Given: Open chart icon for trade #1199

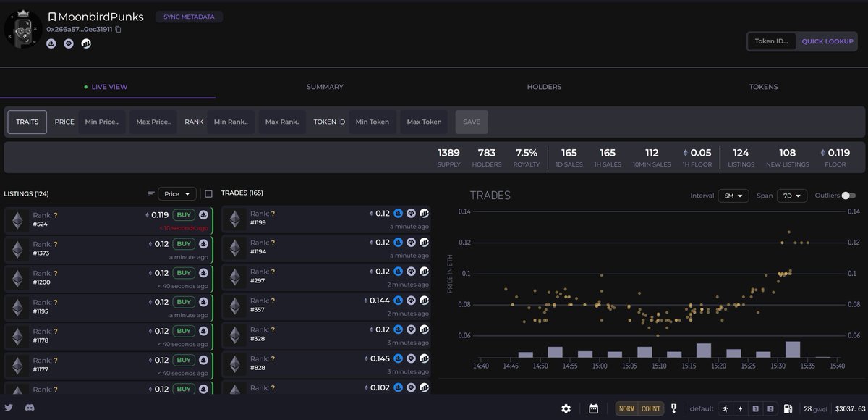Looking at the screenshot, I should point(424,214).
